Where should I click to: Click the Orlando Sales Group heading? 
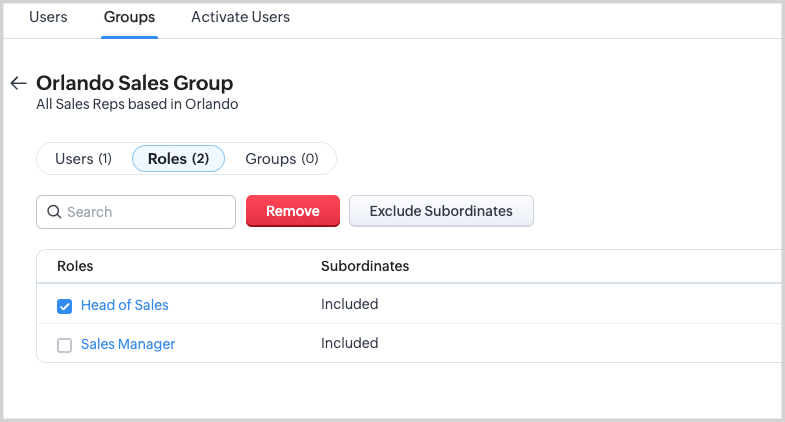(134, 83)
